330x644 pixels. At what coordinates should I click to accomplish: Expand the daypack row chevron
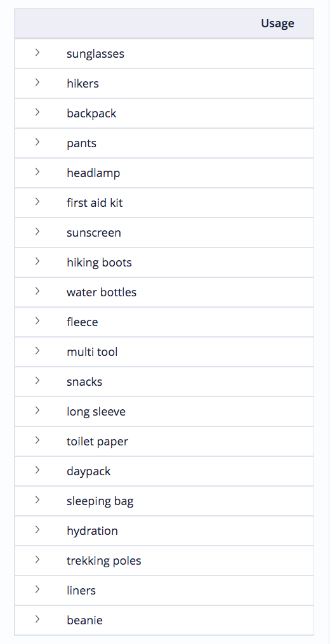click(x=37, y=470)
